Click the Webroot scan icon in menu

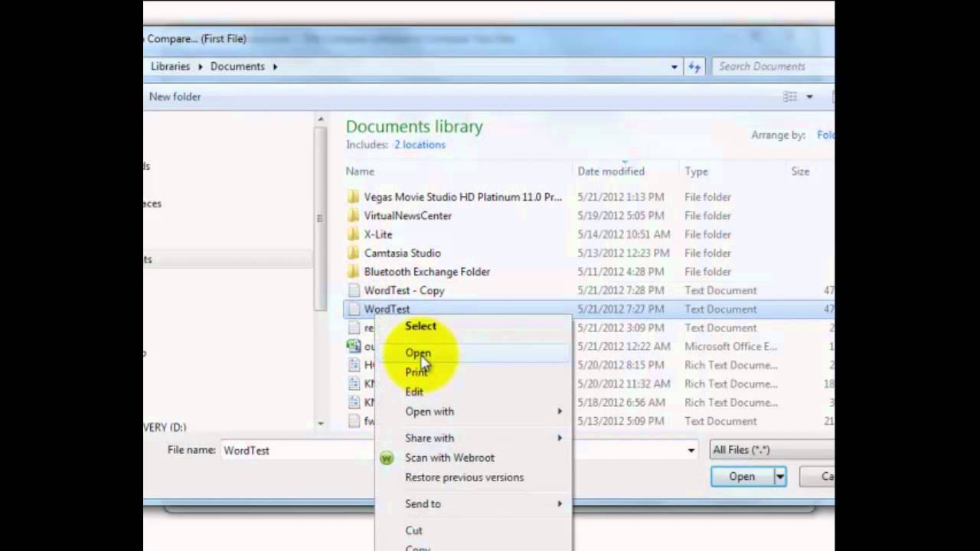coord(387,458)
